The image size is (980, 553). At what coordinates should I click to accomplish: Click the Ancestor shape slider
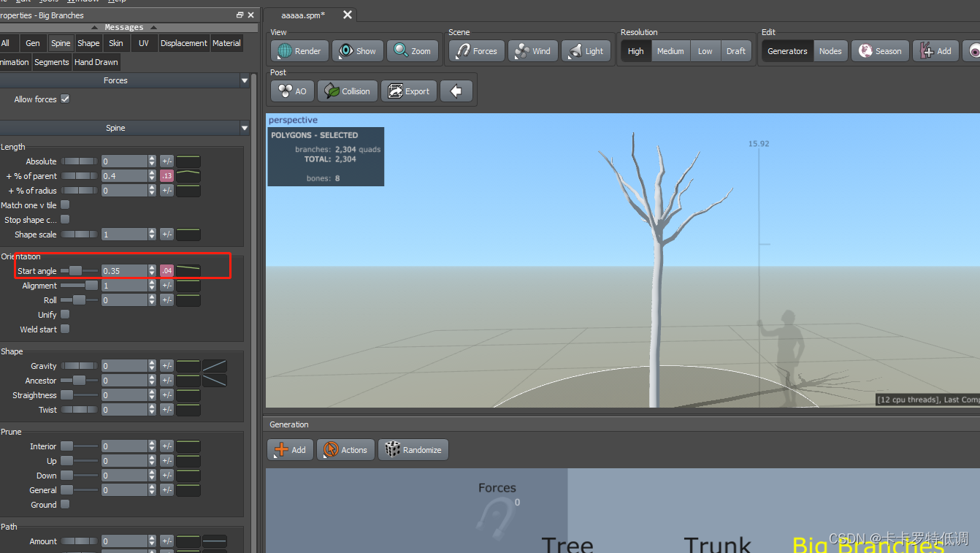(x=79, y=381)
